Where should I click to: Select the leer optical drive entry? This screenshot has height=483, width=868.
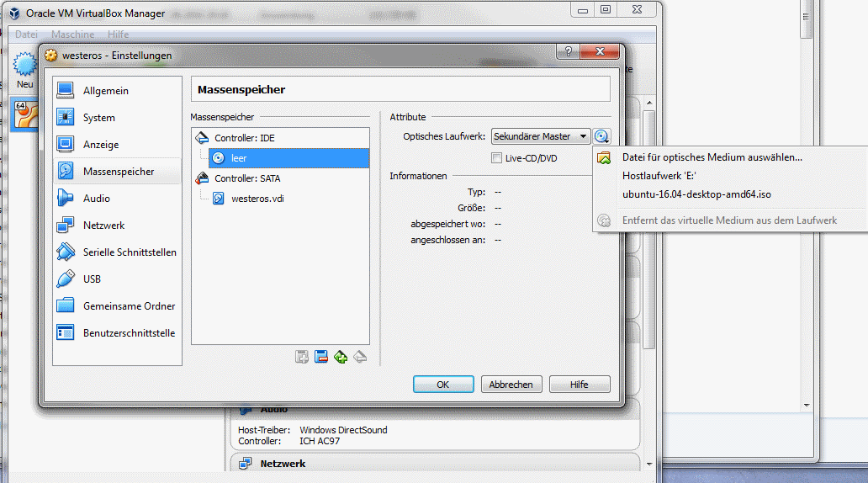(288, 158)
